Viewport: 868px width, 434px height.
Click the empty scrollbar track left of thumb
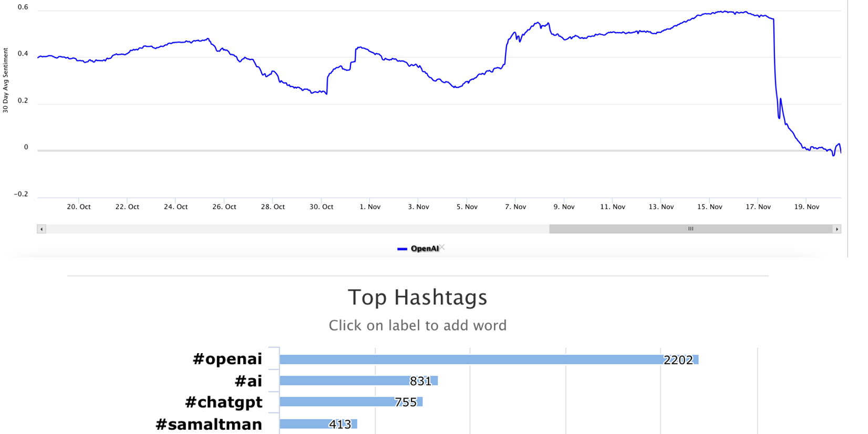click(x=294, y=229)
